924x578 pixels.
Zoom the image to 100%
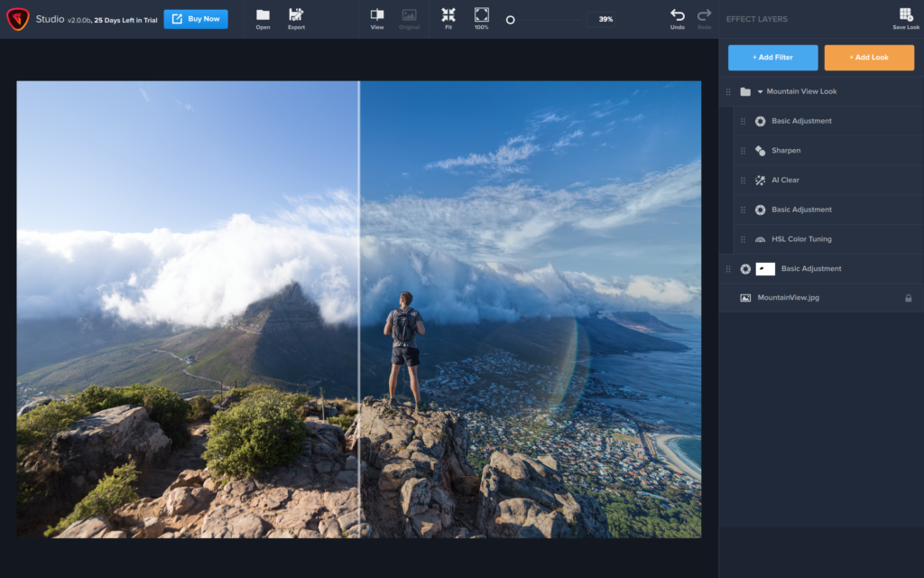pyautogui.click(x=481, y=18)
